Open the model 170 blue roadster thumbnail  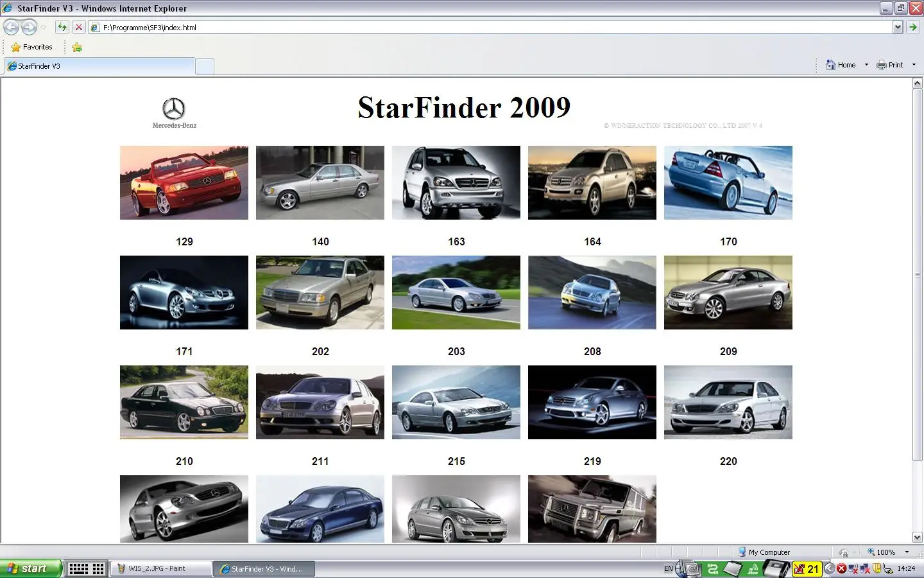(728, 183)
